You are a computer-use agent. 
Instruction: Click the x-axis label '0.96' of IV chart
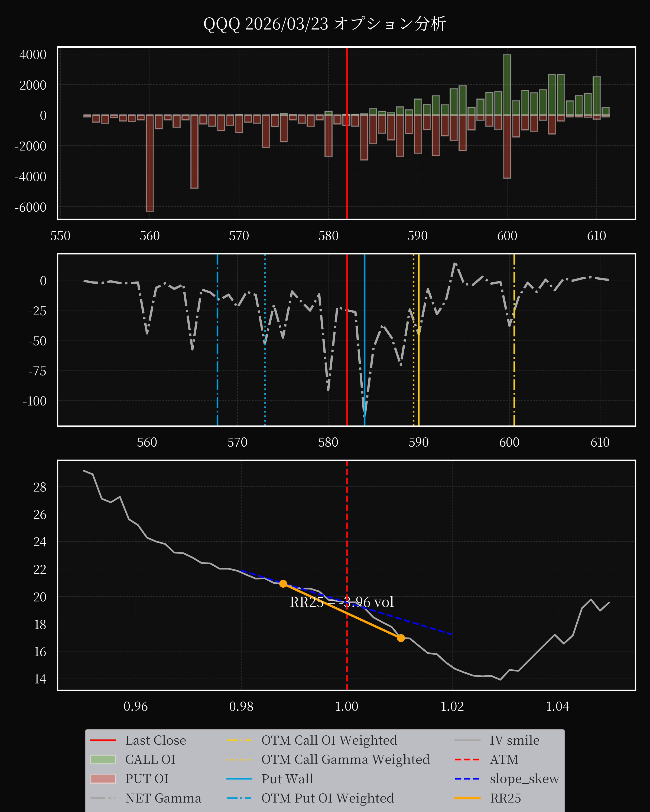pyautogui.click(x=136, y=706)
